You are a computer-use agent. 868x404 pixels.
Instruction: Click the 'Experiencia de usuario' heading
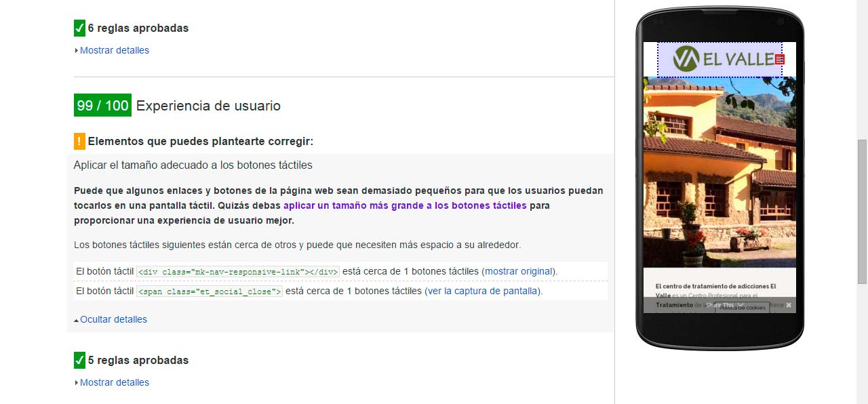tap(208, 106)
